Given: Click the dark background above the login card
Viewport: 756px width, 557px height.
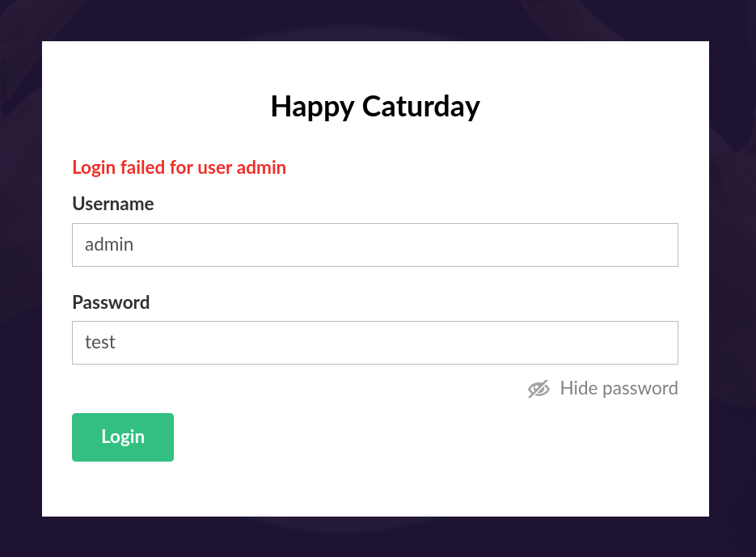Looking at the screenshot, I should pyautogui.click(x=375, y=19).
